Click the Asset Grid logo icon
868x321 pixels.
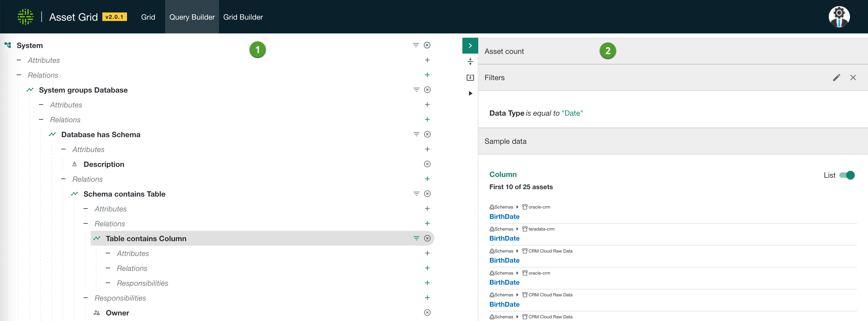[25, 17]
